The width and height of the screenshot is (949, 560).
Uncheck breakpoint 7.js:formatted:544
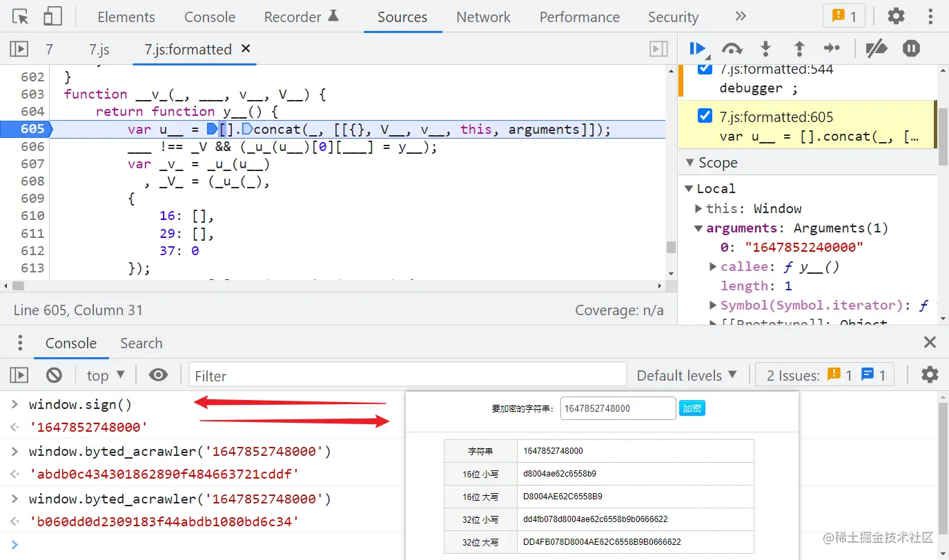[x=705, y=68]
